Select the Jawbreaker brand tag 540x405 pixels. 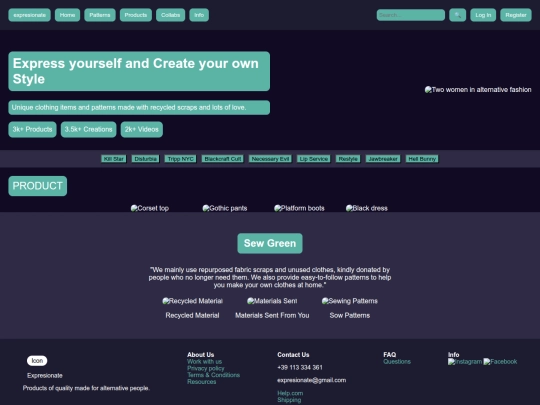pos(383,159)
